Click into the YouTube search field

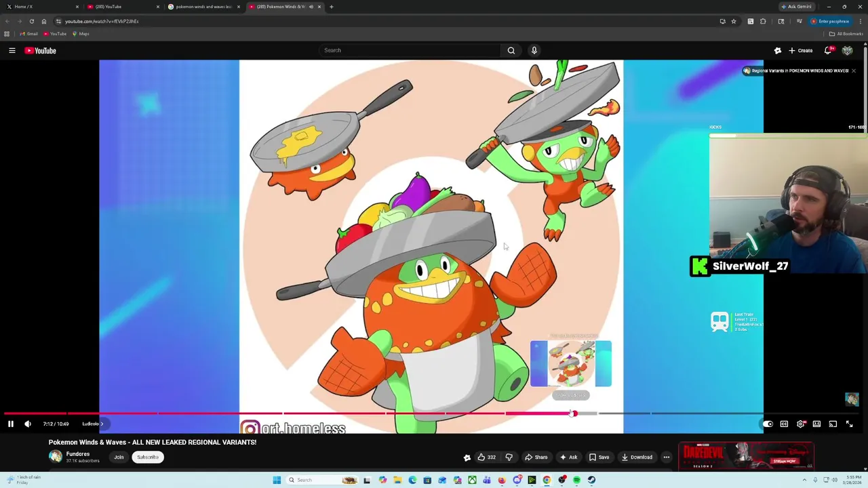[x=410, y=50]
